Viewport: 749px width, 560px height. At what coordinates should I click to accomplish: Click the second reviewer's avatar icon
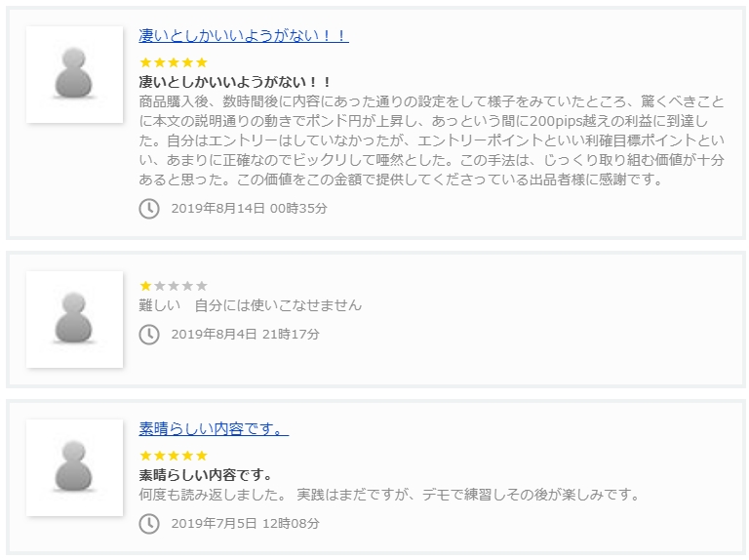coord(74,319)
